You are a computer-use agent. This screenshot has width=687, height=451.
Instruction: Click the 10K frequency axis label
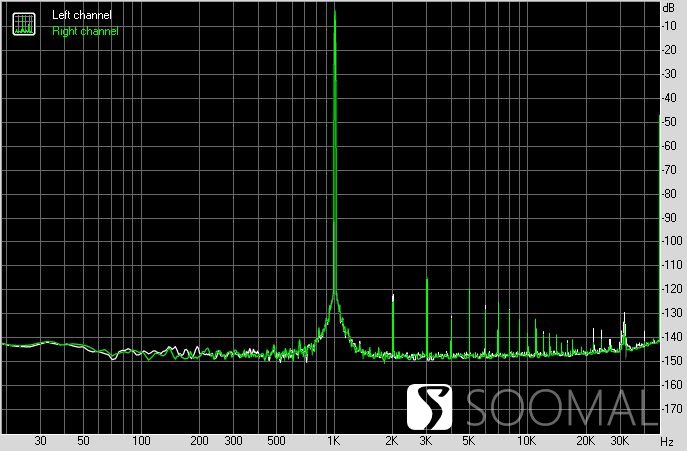tap(526, 441)
